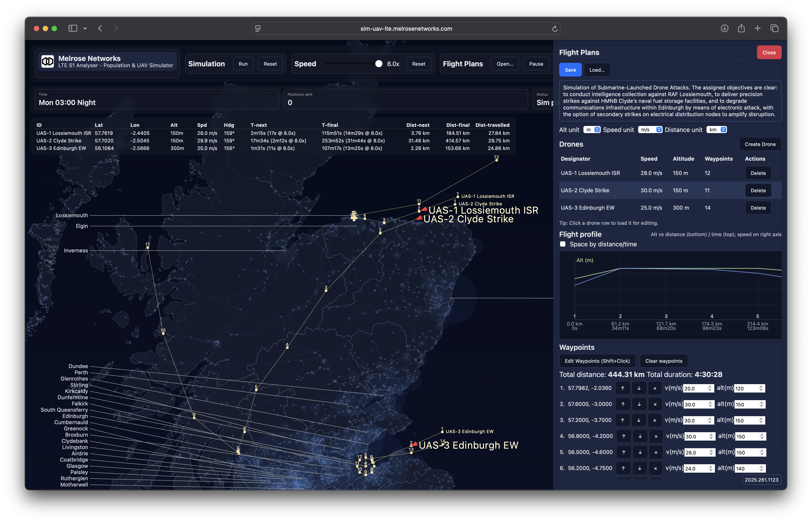Increment waypoint 4 speed stepper
The width and height of the screenshot is (812, 523).
pyautogui.click(x=711, y=435)
